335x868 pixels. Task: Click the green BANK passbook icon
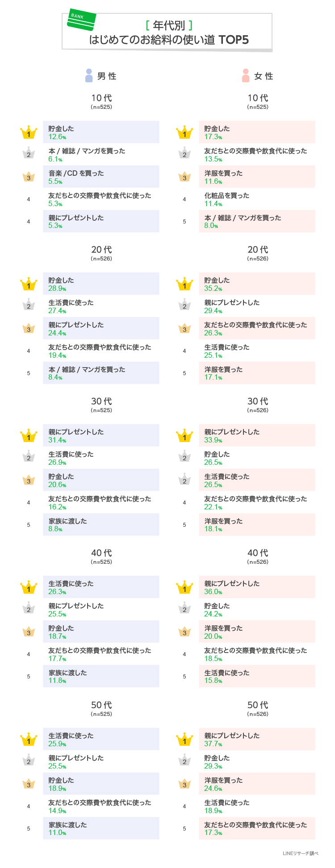point(81,20)
